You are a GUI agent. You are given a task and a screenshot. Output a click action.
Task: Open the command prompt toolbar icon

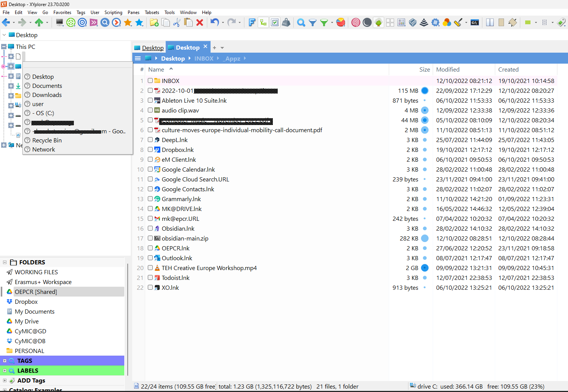(474, 23)
